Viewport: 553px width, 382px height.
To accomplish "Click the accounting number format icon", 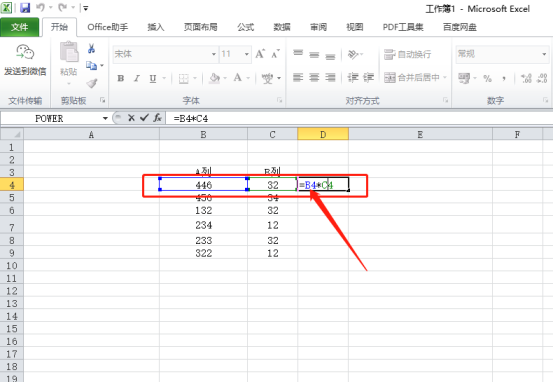I will (x=464, y=78).
